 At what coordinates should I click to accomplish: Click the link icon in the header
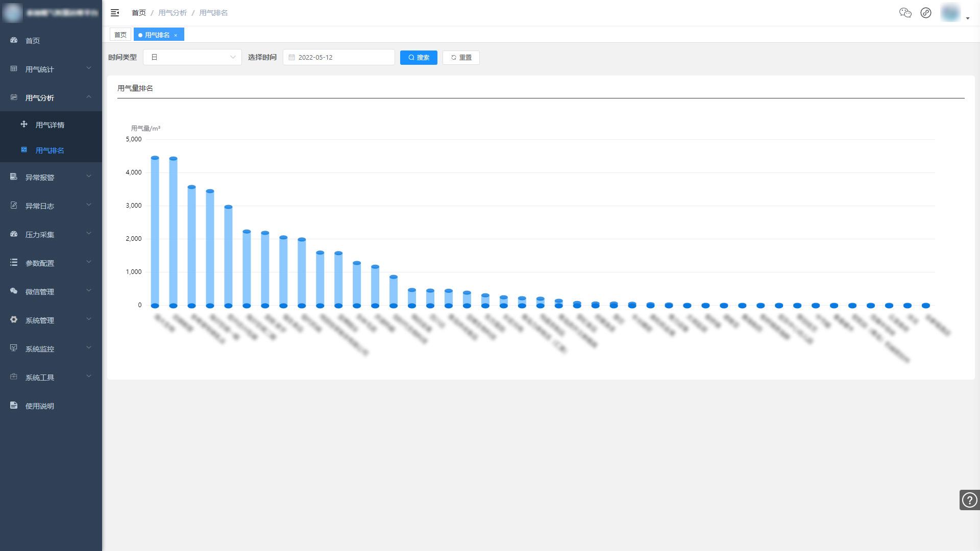[926, 13]
